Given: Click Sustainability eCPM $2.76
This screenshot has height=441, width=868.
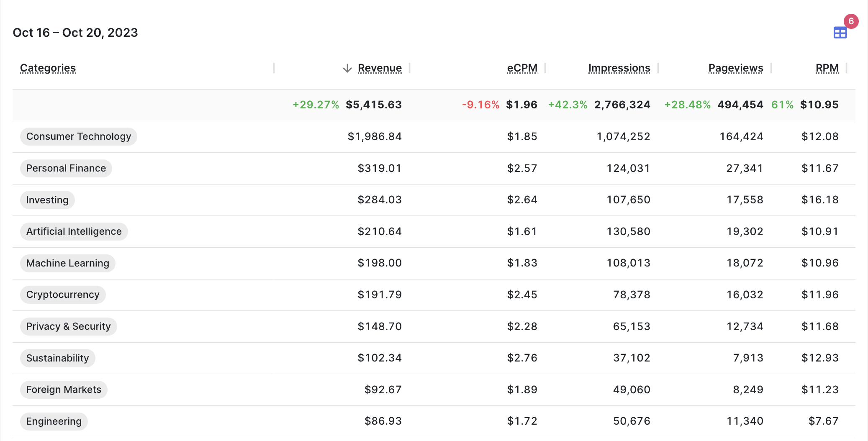Looking at the screenshot, I should tap(522, 358).
